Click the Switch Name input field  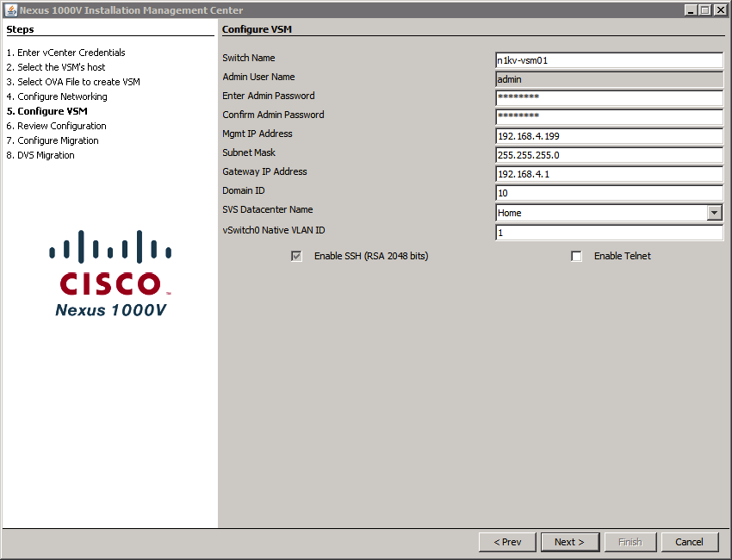click(x=609, y=60)
